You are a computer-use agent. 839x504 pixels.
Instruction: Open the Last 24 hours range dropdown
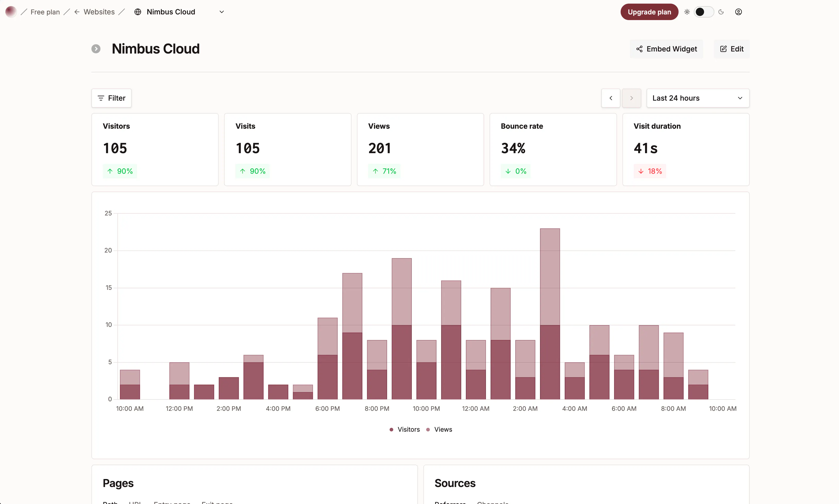[698, 98]
